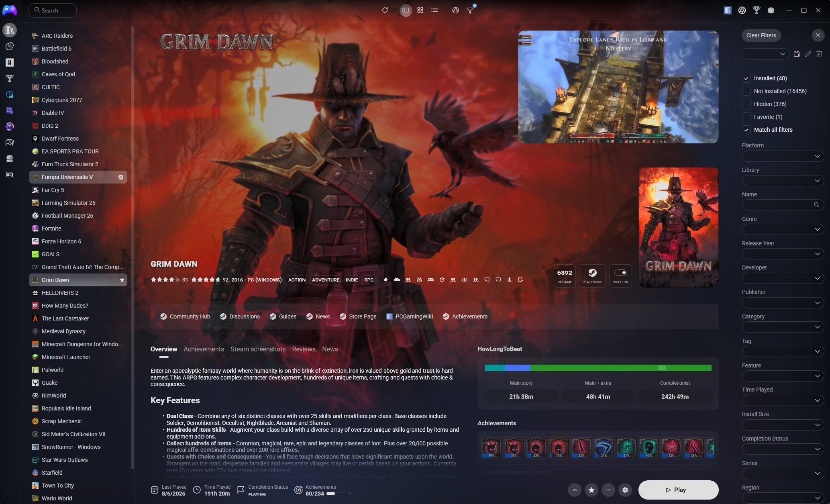Click the globe icon beside the filter funnel
830x504 pixels.
pos(455,10)
